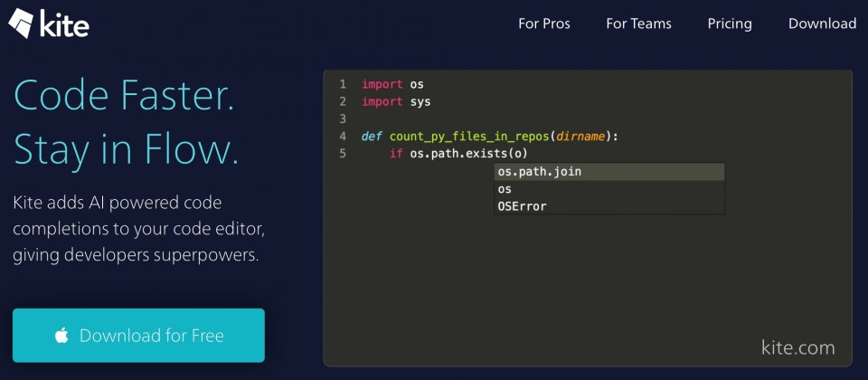Open the For Teams page
The image size is (868, 380).
(x=638, y=24)
